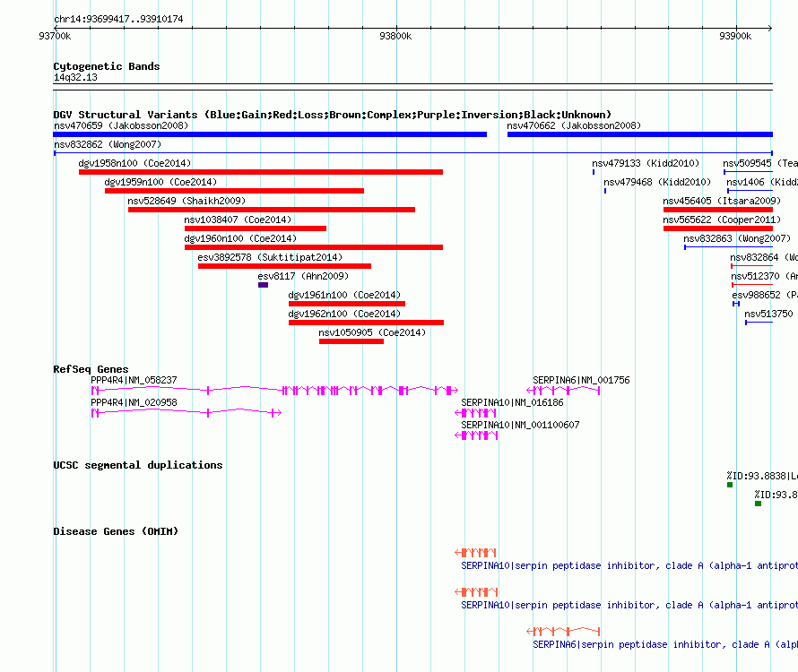Click the nsv832863 (Wong2007) blue line
The height and width of the screenshot is (672, 798).
[728, 247]
